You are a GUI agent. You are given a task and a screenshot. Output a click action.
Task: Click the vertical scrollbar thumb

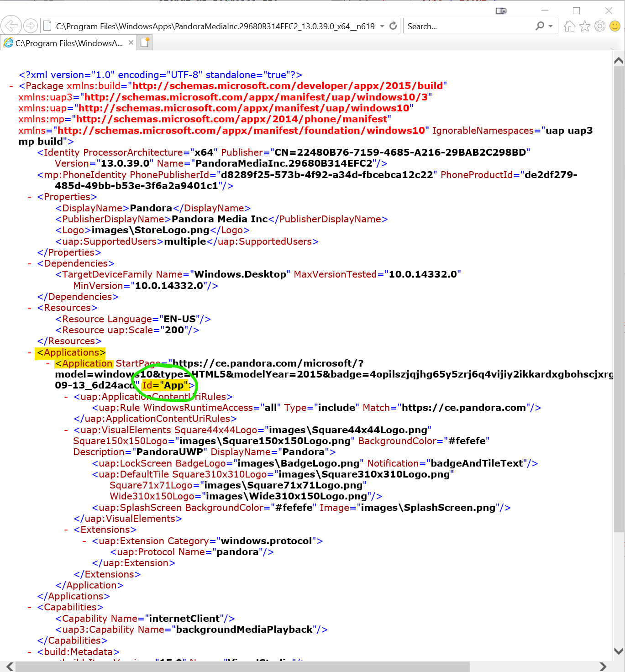[619, 299]
